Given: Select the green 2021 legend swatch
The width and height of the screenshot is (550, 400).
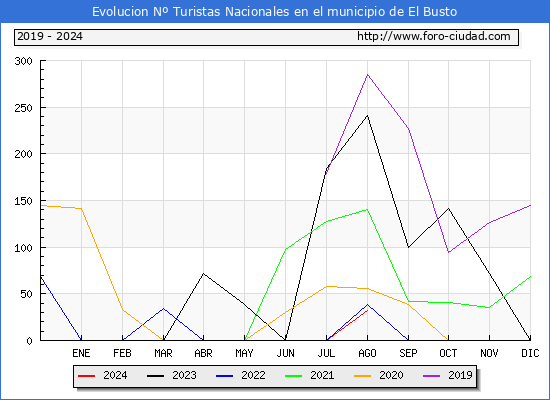Looking at the screenshot, I should pos(294,376).
